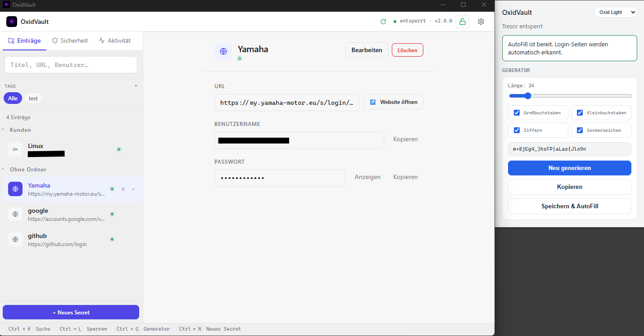Click the Website öffnen button

pos(393,102)
